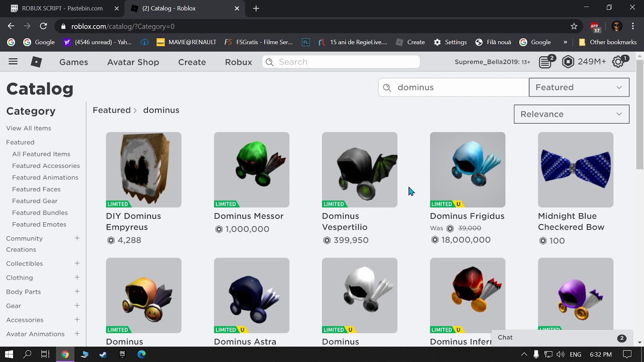Select Featured Bundles
Screen dimensions: 644x362
pos(40,213)
